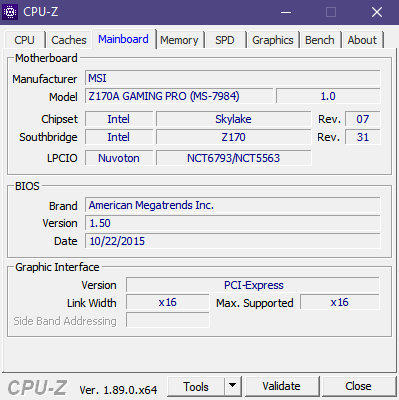Click the graphic interface version PCI-Express

pos(253,285)
